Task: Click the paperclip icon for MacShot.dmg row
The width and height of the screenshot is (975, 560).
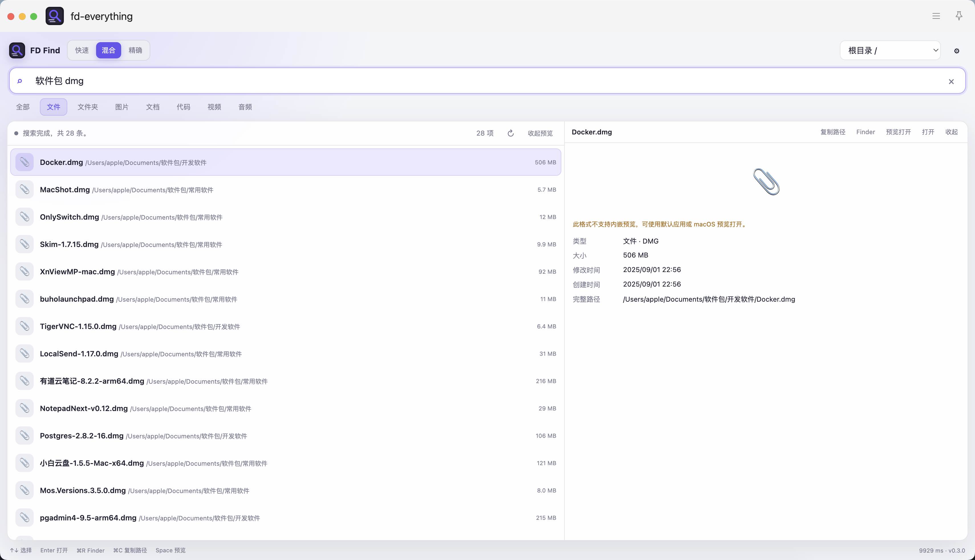Action: point(25,189)
